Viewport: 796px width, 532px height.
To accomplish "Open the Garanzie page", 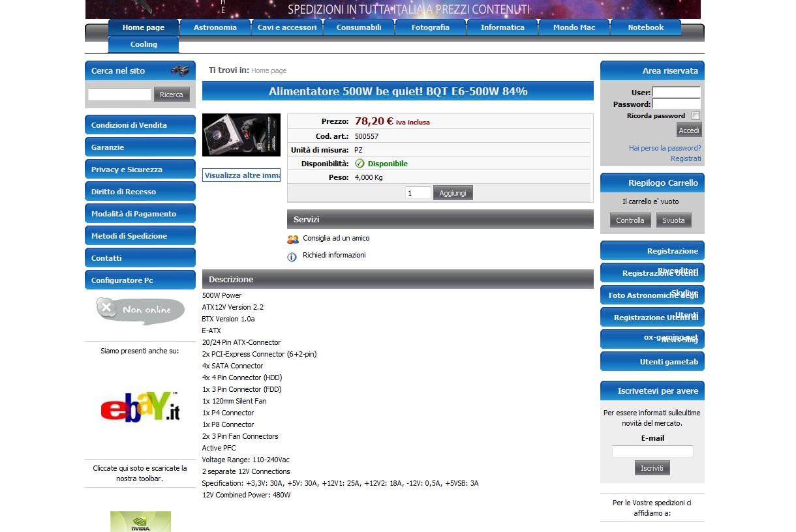I will click(140, 147).
